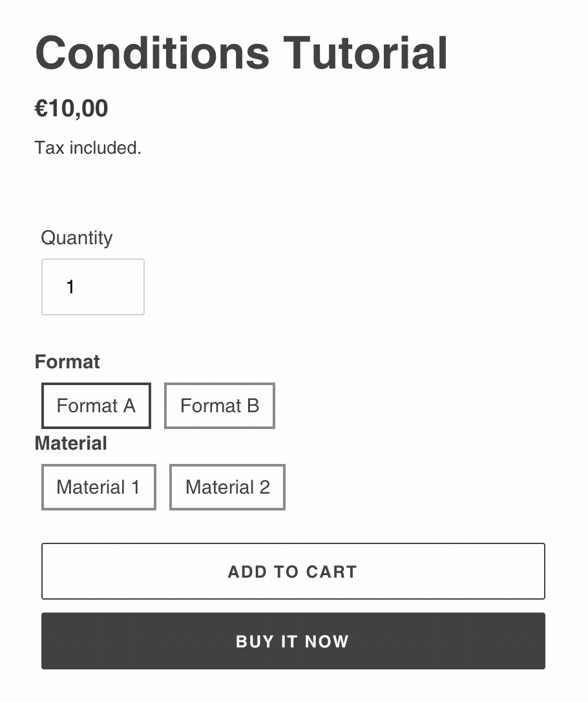Start instant checkout with the dark button
Image resolution: width=588 pixels, height=703 pixels.
tap(293, 641)
